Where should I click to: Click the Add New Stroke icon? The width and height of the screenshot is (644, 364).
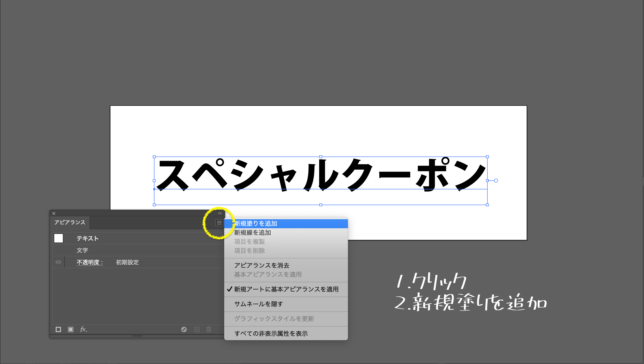click(58, 329)
